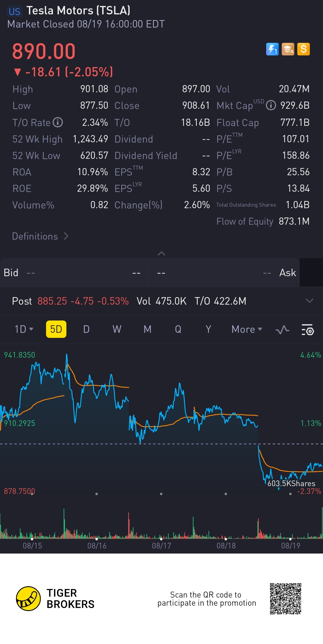Open the More timeframes dropdown
The height and width of the screenshot is (644, 323).
(247, 329)
